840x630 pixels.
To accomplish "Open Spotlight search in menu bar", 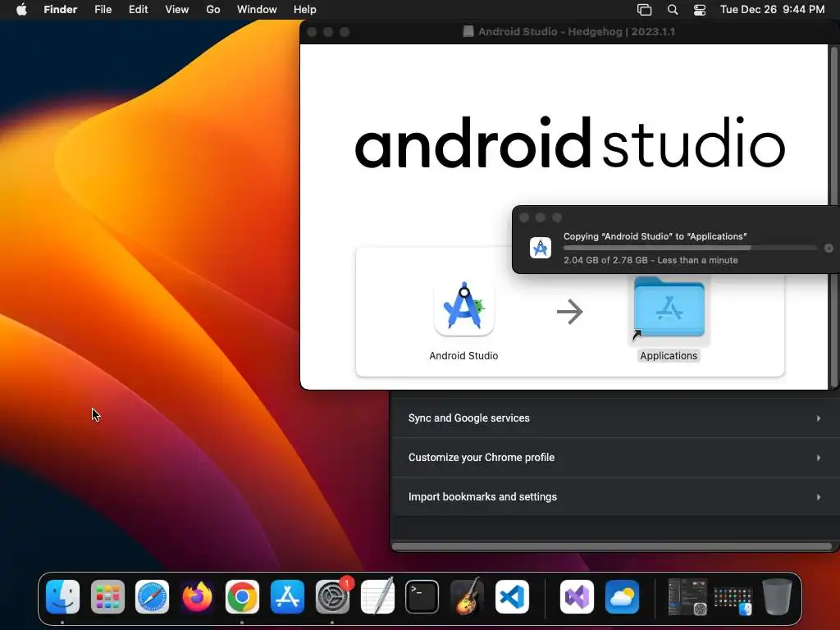I will click(673, 10).
